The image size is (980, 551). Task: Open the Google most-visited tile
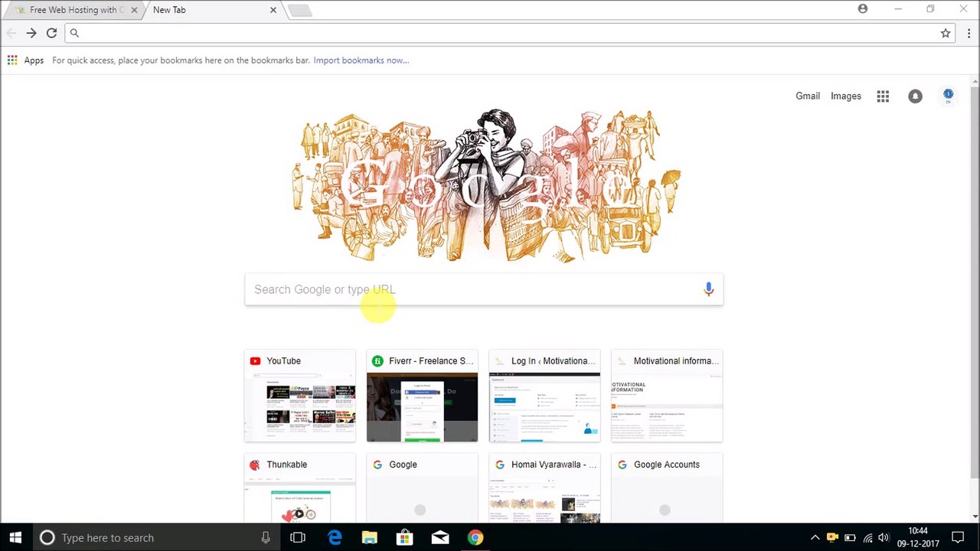(422, 488)
